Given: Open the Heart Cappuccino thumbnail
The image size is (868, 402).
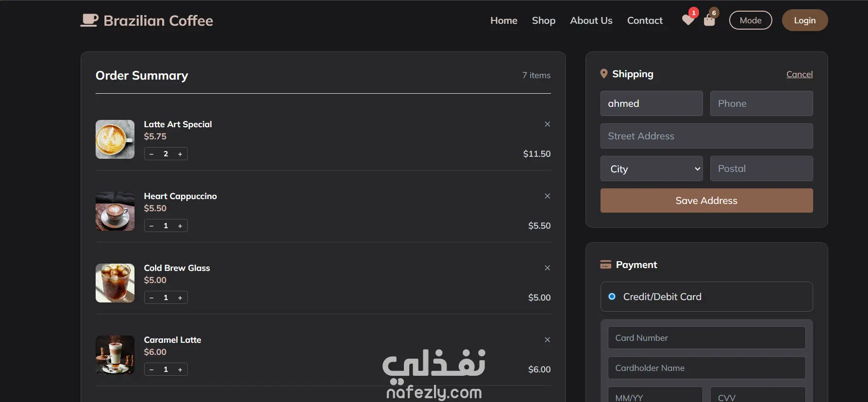Looking at the screenshot, I should 115,211.
